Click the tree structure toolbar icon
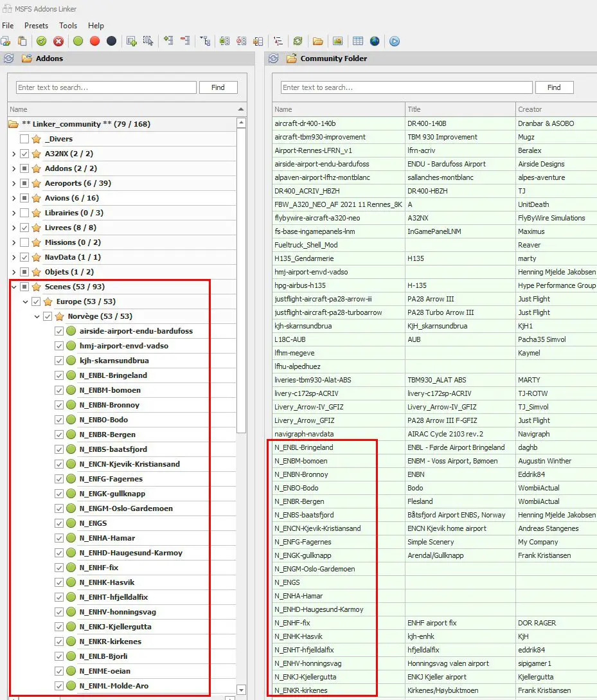 click(x=205, y=41)
